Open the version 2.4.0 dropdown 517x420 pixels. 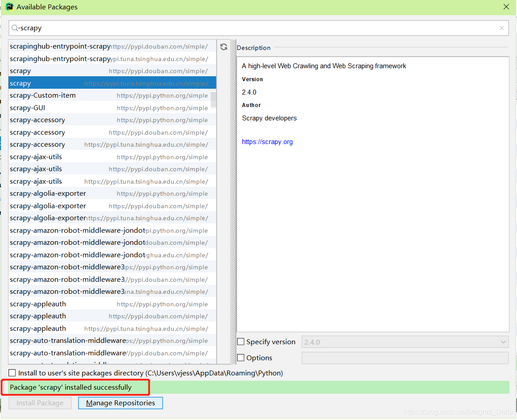[x=405, y=342]
